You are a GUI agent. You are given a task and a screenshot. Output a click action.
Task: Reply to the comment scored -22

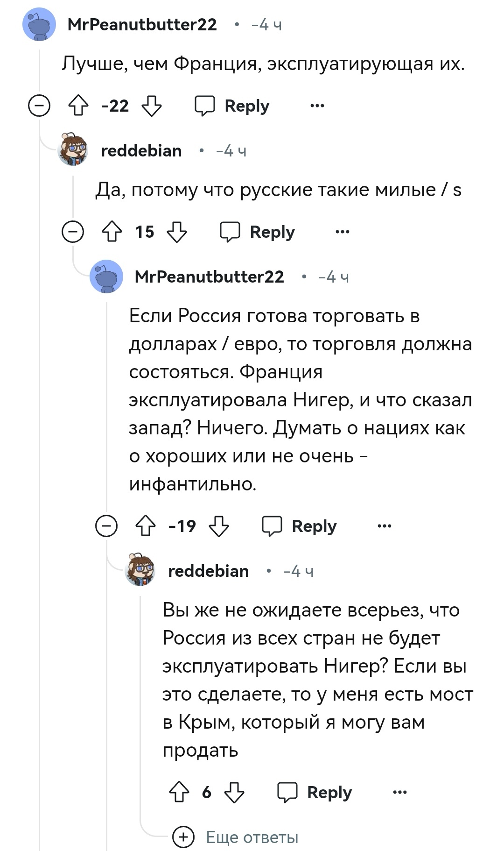[x=232, y=106]
